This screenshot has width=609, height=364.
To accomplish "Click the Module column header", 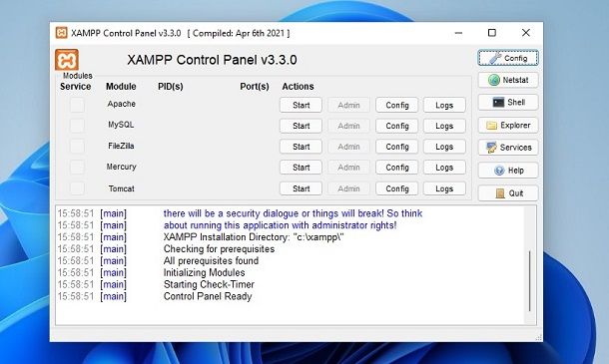I will [121, 86].
